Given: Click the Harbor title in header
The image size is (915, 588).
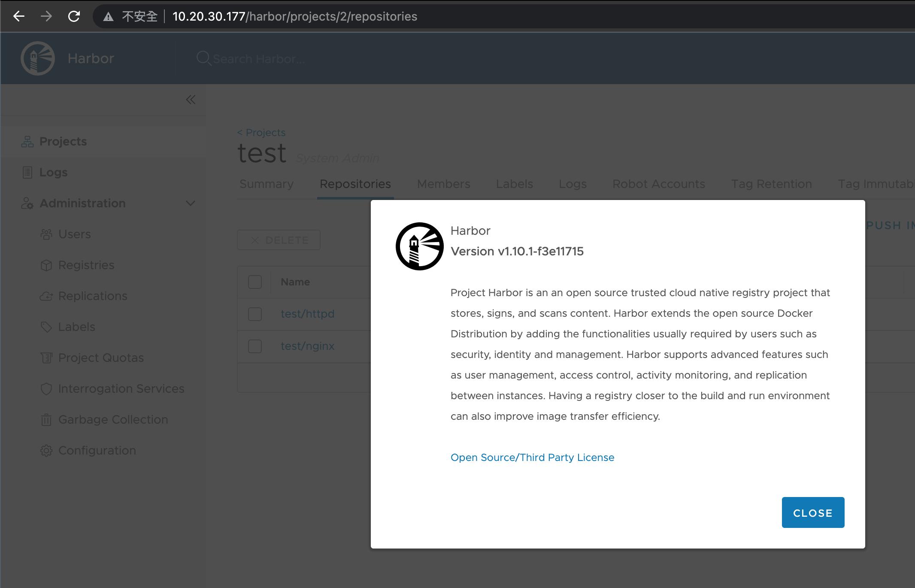Looking at the screenshot, I should pos(91,58).
